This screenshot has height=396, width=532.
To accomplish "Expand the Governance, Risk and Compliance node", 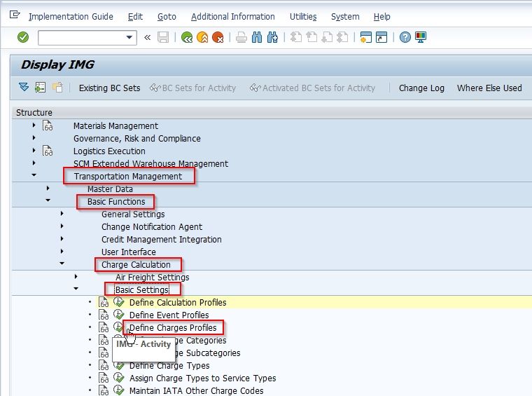I will [34, 138].
